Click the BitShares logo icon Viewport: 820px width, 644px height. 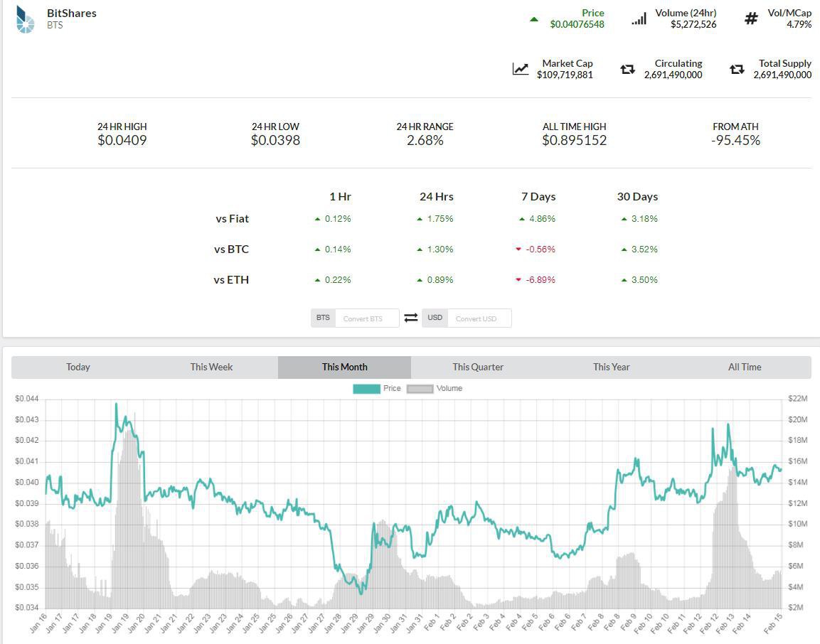pos(25,19)
